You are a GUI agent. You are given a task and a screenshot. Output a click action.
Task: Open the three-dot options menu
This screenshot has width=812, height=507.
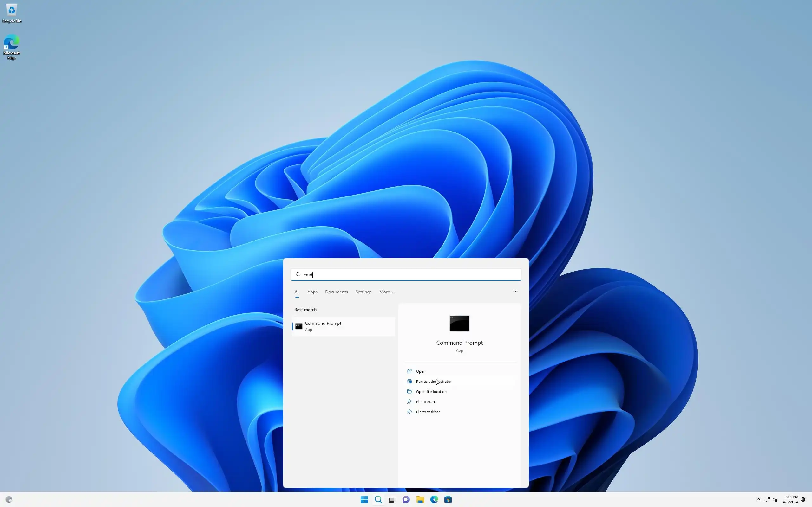tap(515, 292)
